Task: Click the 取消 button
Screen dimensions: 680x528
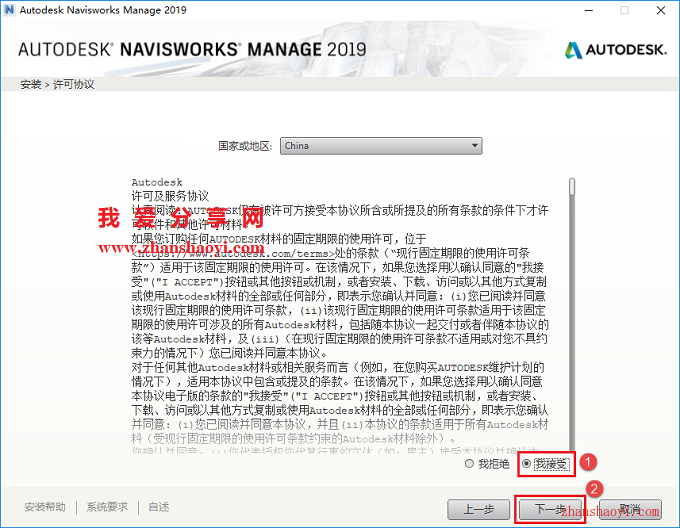Action: tap(630, 508)
